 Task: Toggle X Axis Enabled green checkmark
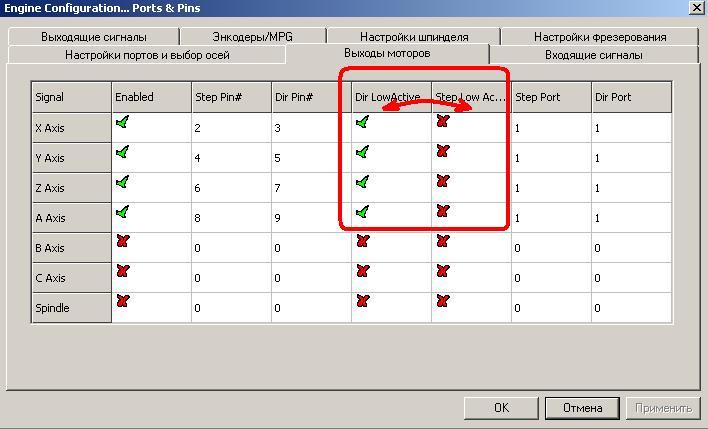[122, 123]
